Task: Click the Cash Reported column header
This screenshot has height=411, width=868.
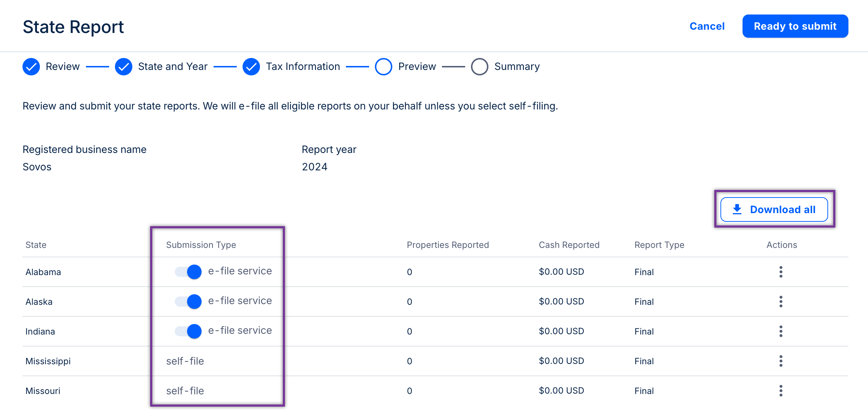Action: (x=569, y=245)
